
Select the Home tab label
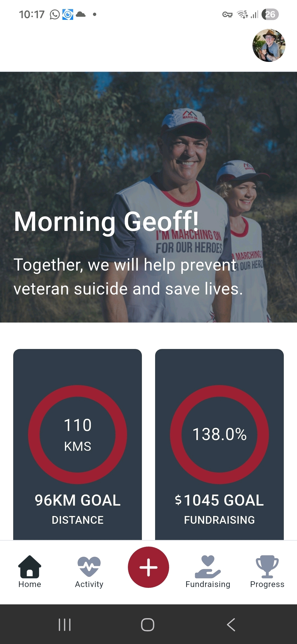point(30,584)
